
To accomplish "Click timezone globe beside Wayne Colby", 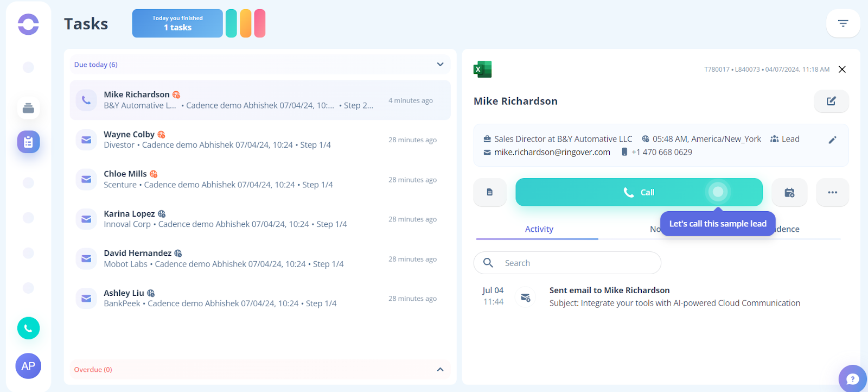I will [161, 135].
